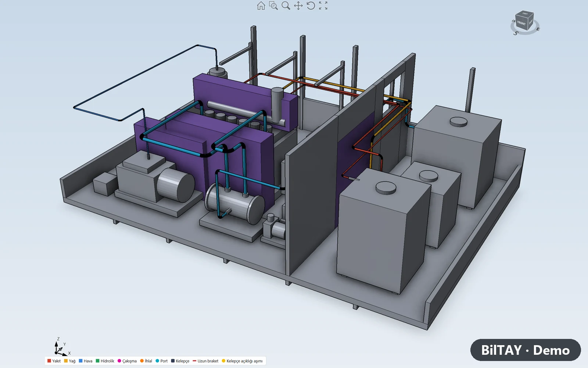Viewport: 588px width, 368px height.
Task: Click the BilTAY Demo badge
Action: (526, 350)
